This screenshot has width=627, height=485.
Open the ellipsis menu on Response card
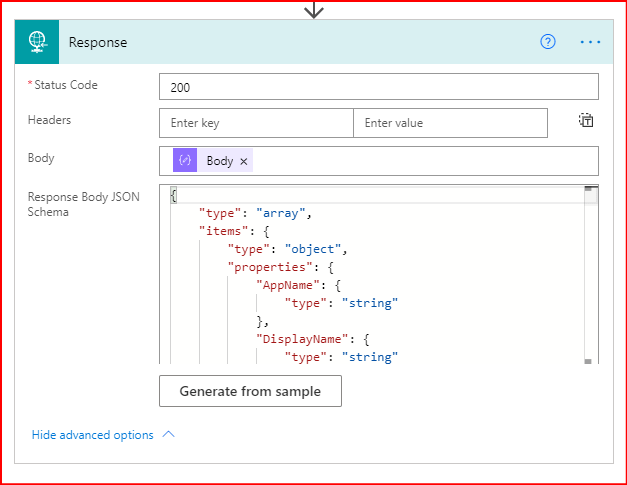pos(590,42)
